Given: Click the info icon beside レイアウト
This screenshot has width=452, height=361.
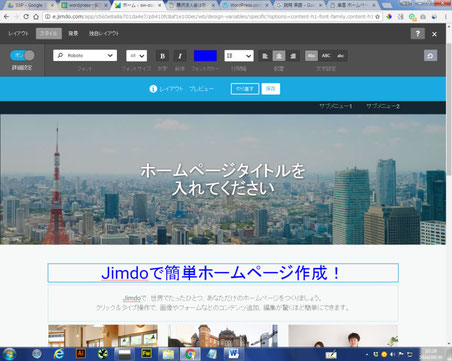Looking at the screenshot, I should click(153, 89).
